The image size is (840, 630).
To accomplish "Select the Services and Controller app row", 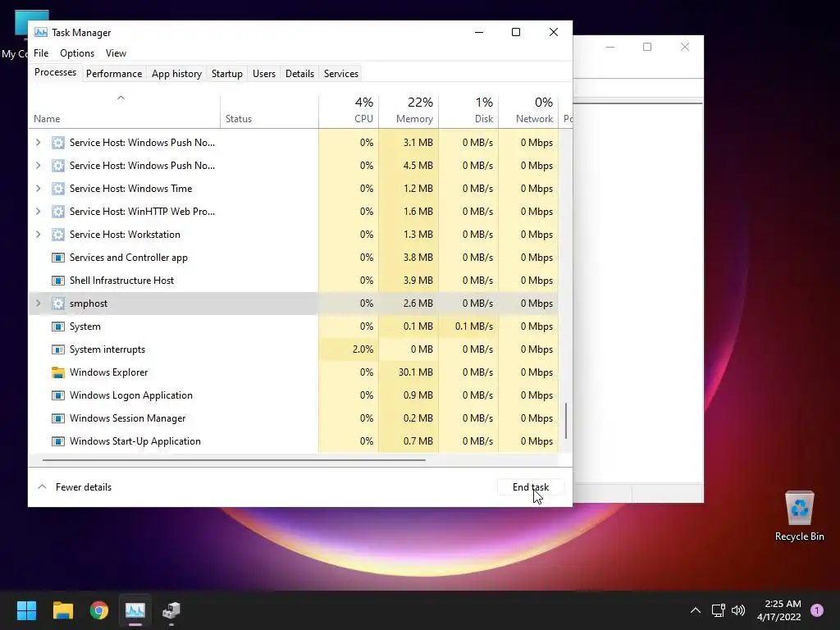I will pos(293,258).
